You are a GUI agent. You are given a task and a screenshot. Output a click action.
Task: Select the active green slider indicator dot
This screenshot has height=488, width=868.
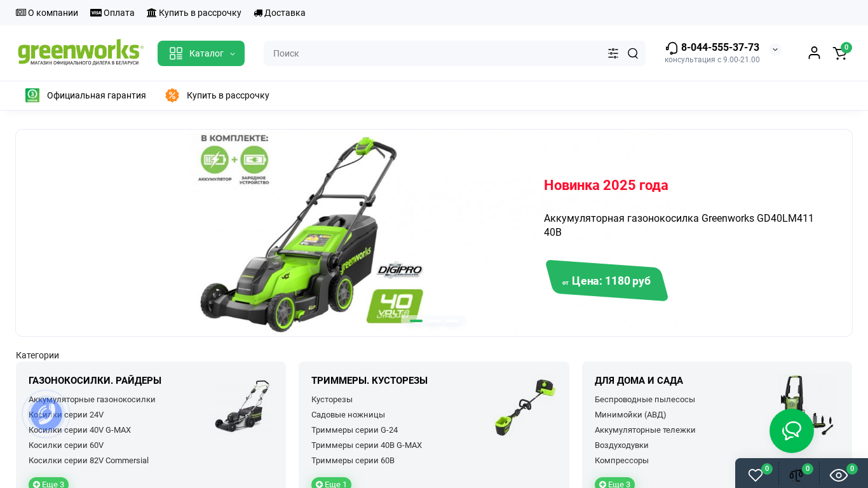point(416,321)
